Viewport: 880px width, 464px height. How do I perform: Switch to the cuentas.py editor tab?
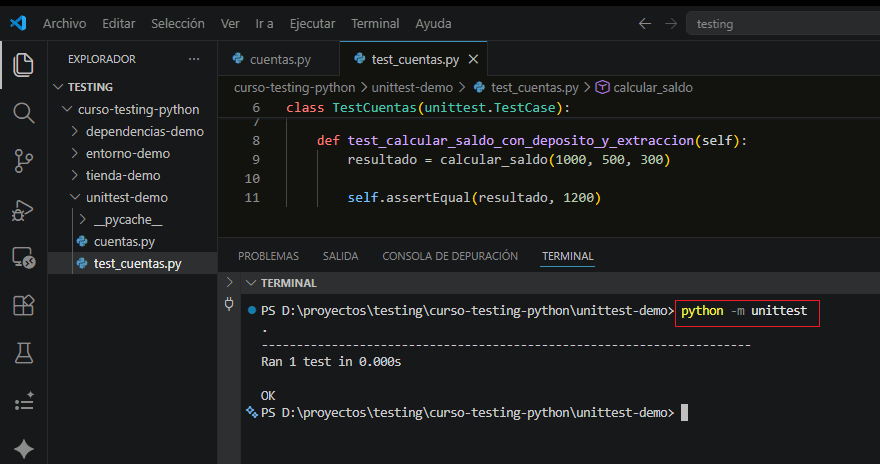click(278, 59)
